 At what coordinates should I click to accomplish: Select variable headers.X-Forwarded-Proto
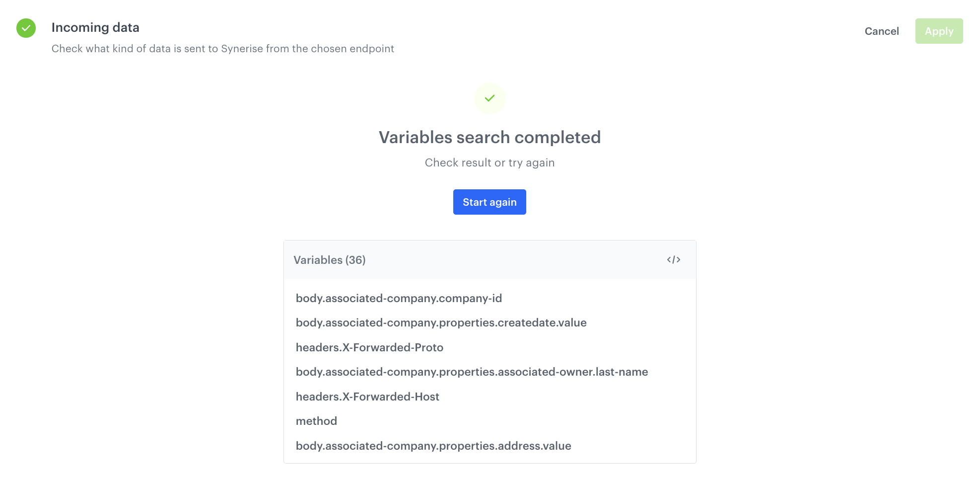[x=369, y=347]
